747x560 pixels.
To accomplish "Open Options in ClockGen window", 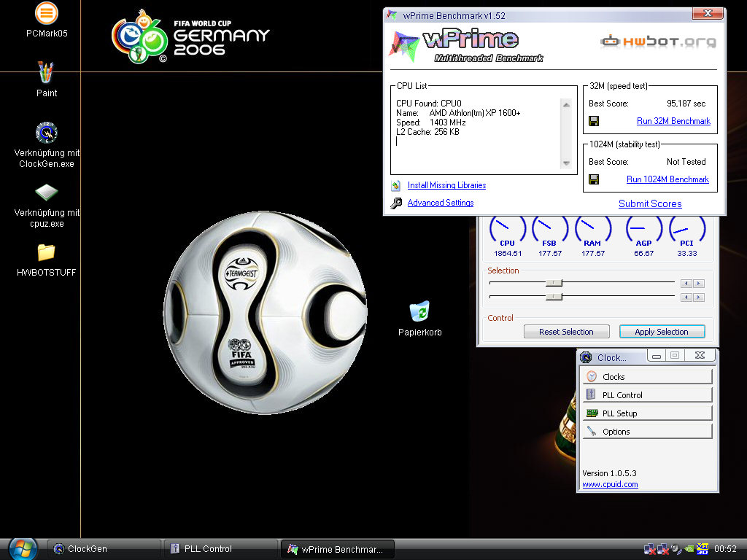I will pos(647,432).
